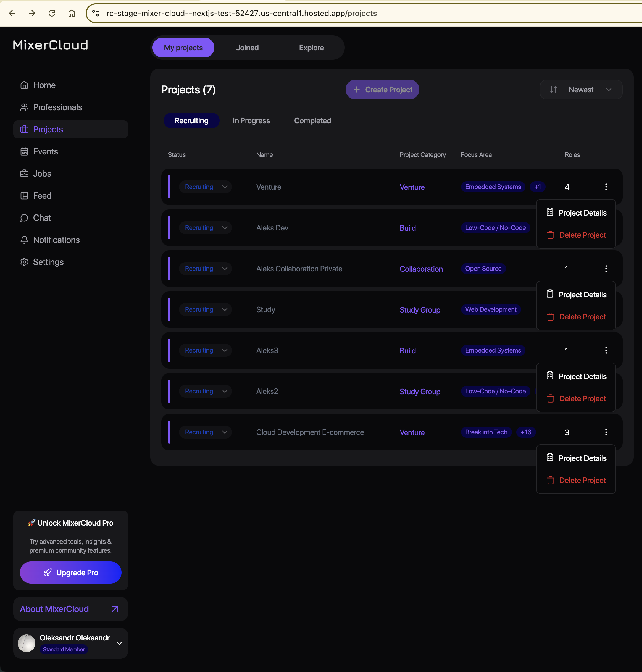Open the Explore tab
This screenshot has width=642, height=672.
(x=311, y=48)
